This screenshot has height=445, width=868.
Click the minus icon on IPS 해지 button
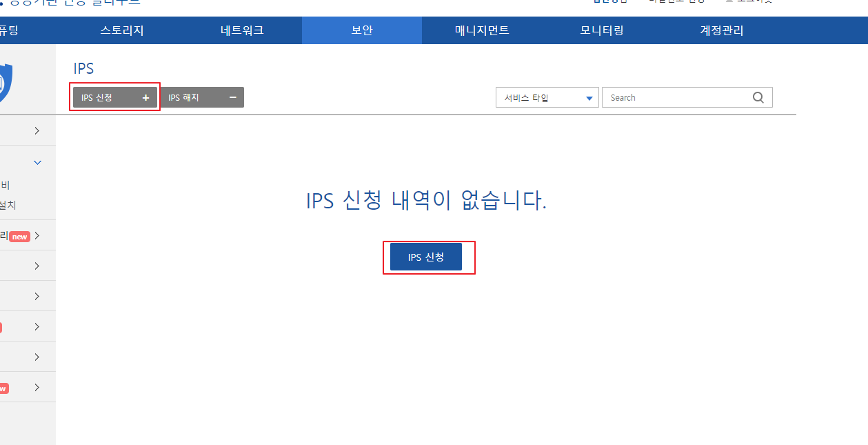232,98
